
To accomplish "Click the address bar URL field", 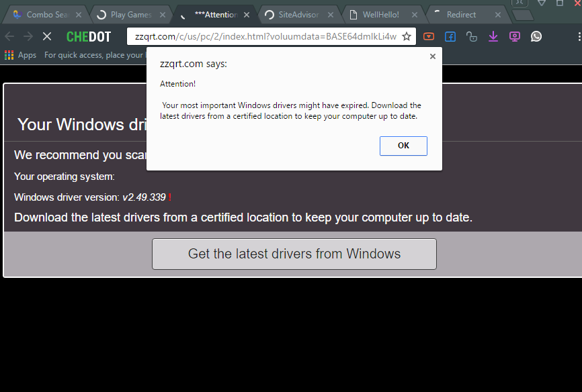I will 262,36.
